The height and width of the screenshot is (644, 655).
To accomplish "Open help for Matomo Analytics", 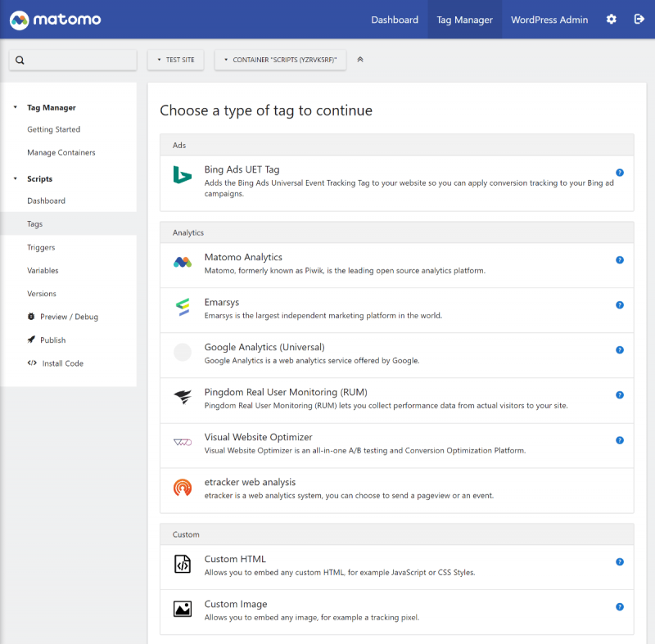I will [x=620, y=260].
